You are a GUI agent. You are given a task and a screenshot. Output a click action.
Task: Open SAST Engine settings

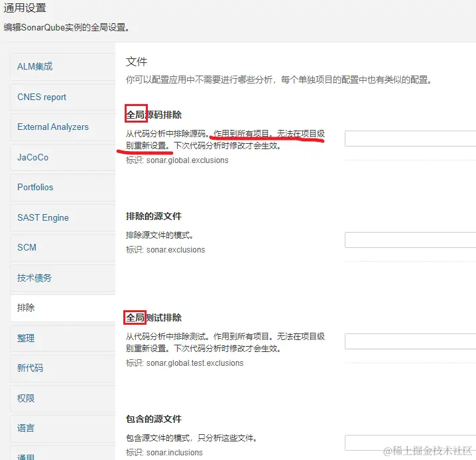point(63,217)
